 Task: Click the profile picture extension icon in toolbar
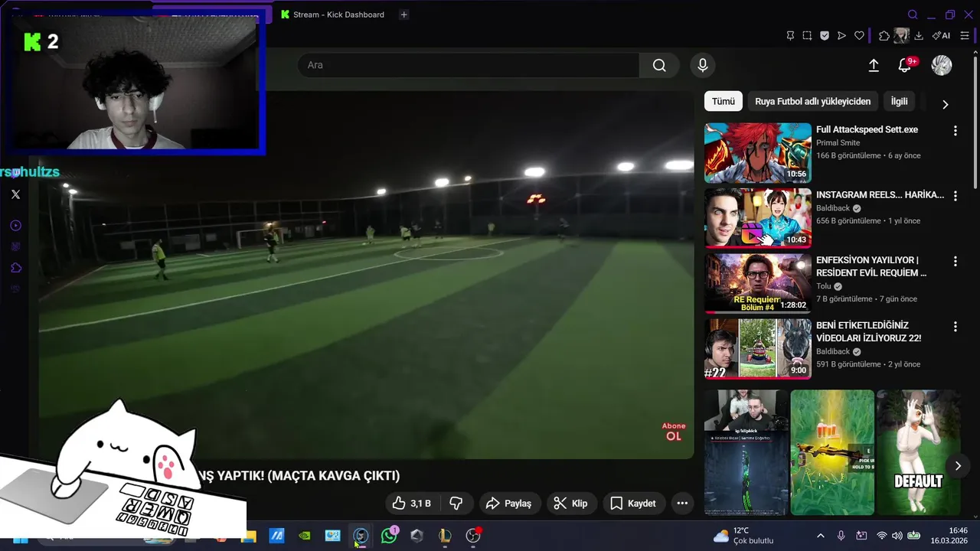pos(901,35)
